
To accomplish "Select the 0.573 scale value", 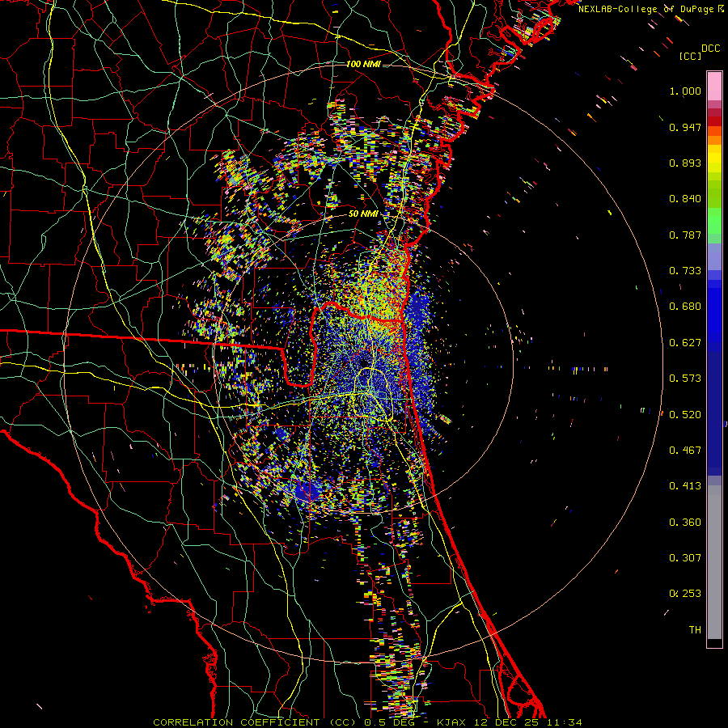I will point(685,379).
